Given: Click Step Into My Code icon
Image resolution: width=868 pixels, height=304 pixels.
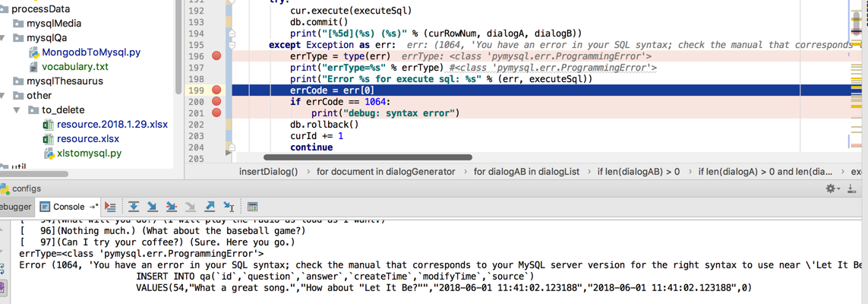Looking at the screenshot, I should pyautogui.click(x=171, y=207).
